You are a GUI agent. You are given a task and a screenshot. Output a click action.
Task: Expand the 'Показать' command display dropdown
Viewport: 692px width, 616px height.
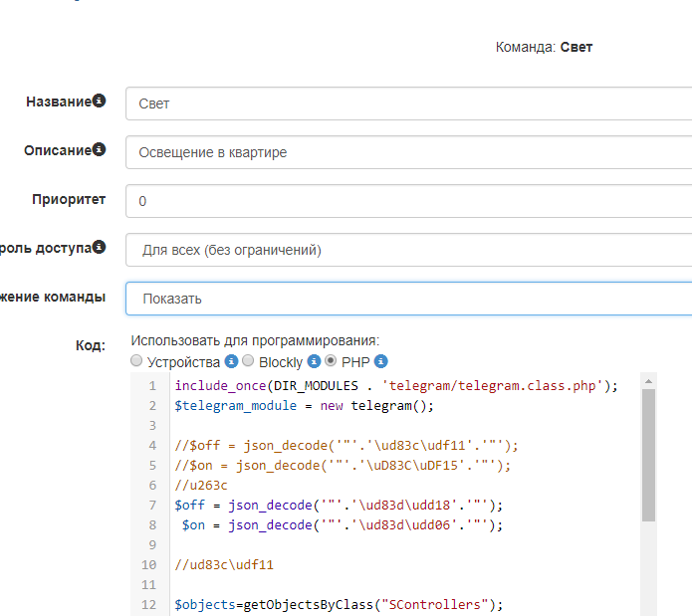pos(408,299)
